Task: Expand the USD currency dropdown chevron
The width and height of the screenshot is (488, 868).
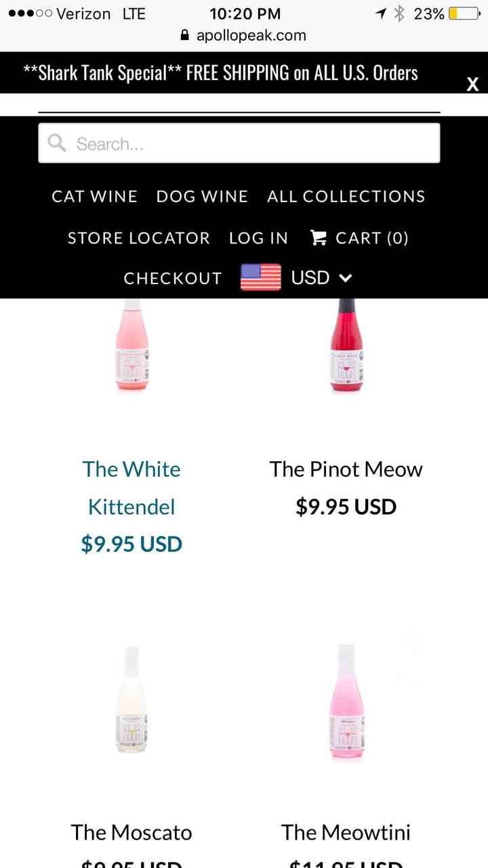Action: pyautogui.click(x=346, y=278)
